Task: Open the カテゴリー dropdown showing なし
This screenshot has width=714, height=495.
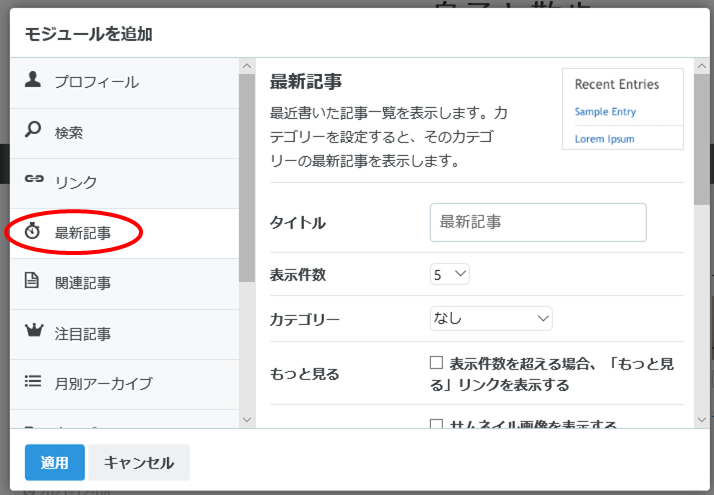Action: click(x=491, y=318)
